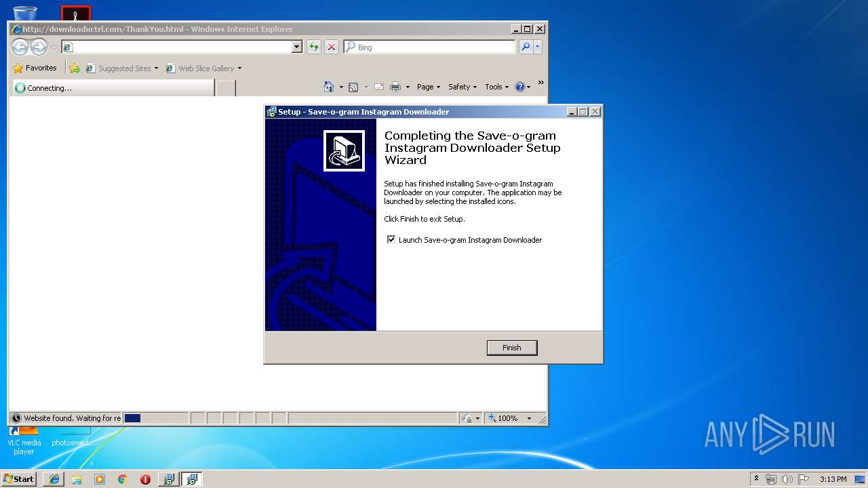Uncheck Launch Save-o-gram Instagram Downloader checkbox
Viewport: 868px width, 488px height.
[391, 239]
